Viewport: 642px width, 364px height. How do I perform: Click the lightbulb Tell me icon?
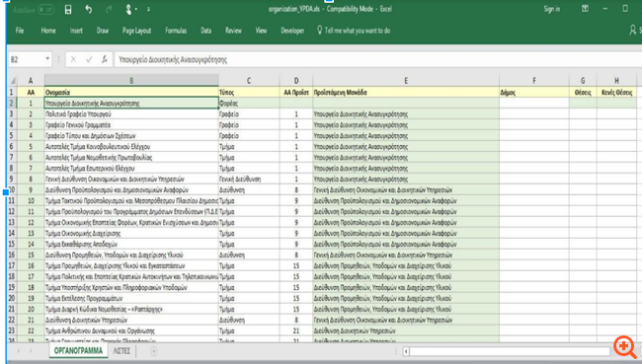(319, 31)
